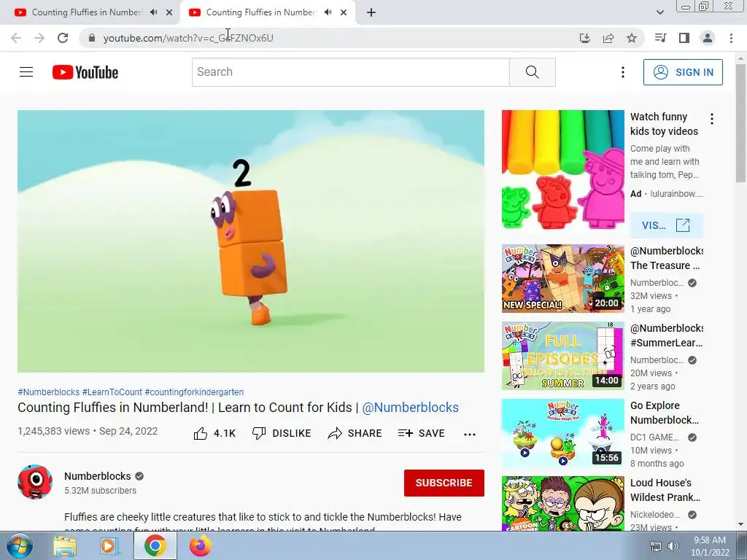Open Windows Explorer from taskbar
Viewport: 747px width, 560px height.
(x=65, y=546)
